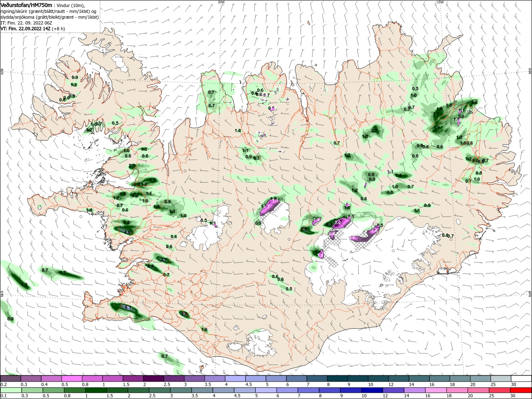Select the white top-row swatch after 30
The image size is (532, 399).
coord(522,379)
